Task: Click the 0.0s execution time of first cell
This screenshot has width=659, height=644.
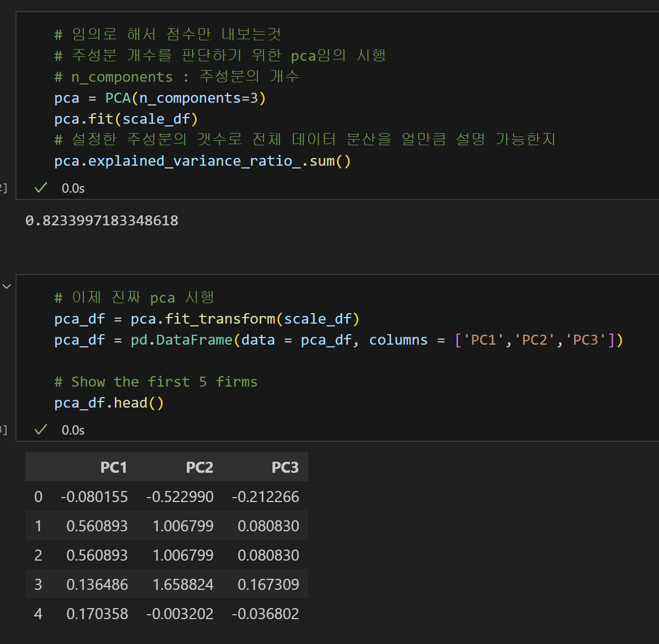Action: pyautogui.click(x=73, y=188)
